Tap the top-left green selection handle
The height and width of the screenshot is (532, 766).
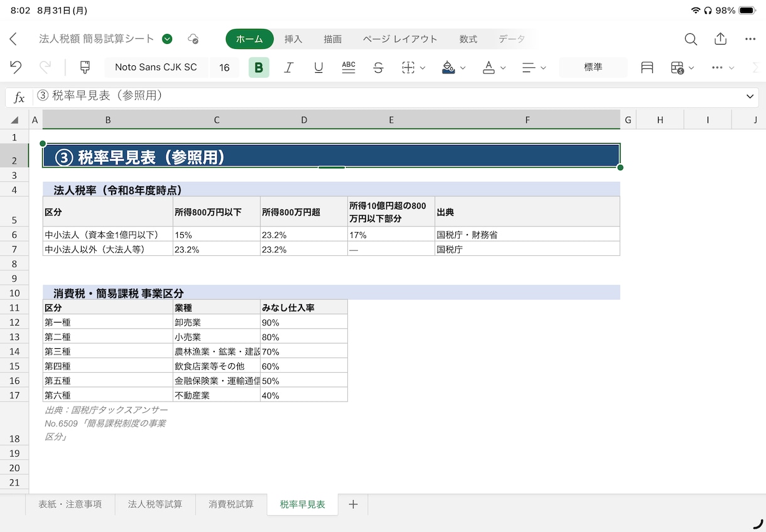[43, 144]
